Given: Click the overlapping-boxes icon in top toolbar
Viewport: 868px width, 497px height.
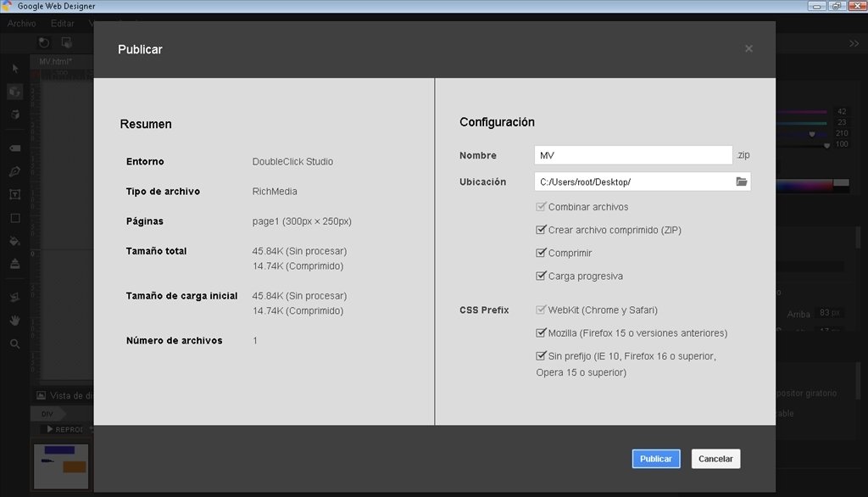Looking at the screenshot, I should (66, 42).
